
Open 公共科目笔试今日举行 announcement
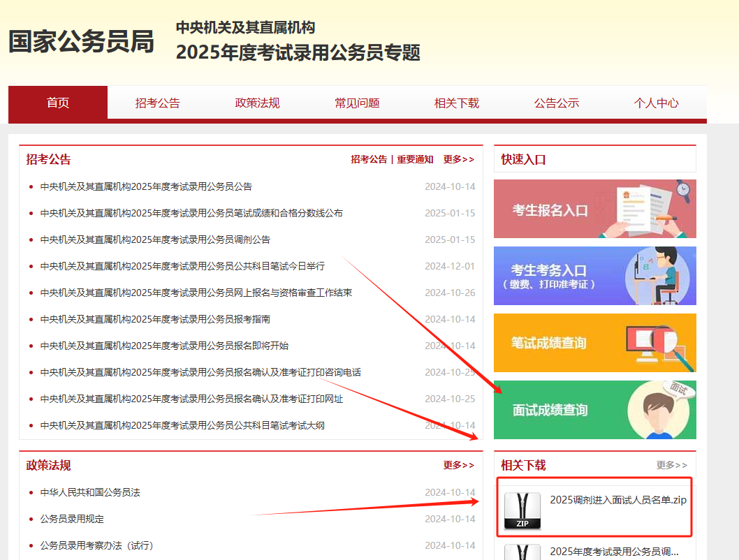click(182, 266)
